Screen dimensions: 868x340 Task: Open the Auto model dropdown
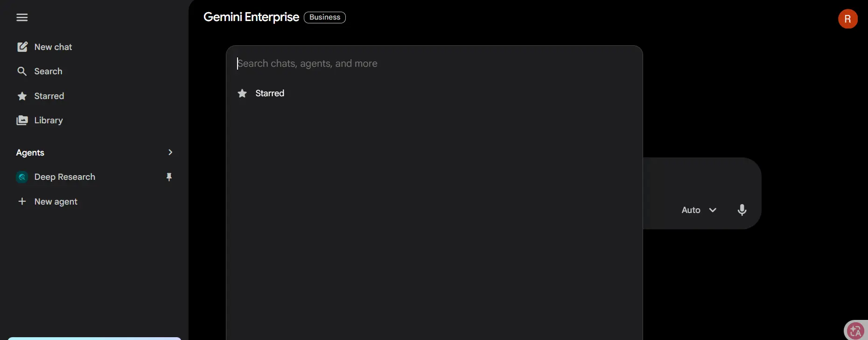pos(699,210)
